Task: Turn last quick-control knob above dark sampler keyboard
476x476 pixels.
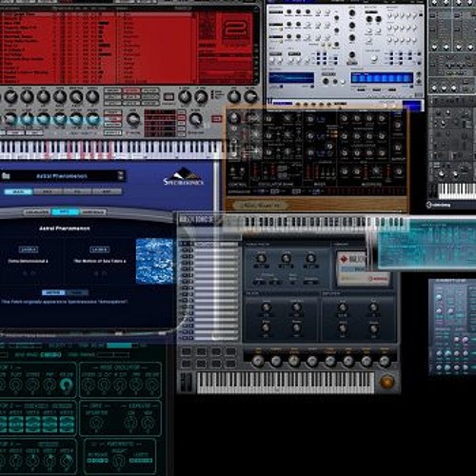Action: click(385, 361)
